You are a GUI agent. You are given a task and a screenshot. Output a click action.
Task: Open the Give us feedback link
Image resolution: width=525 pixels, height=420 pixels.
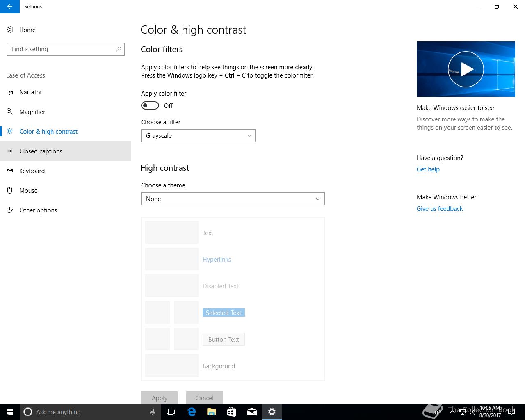439,209
